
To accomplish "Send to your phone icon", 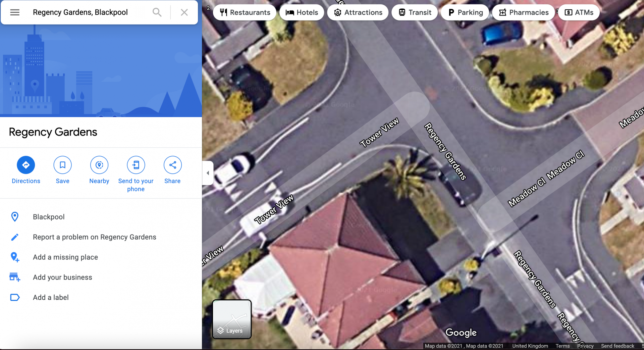I will coord(136,165).
